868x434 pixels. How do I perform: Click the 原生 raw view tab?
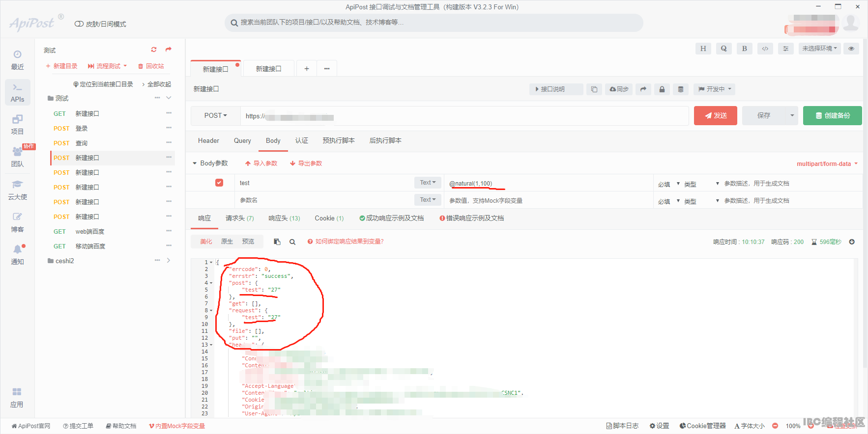(x=227, y=242)
